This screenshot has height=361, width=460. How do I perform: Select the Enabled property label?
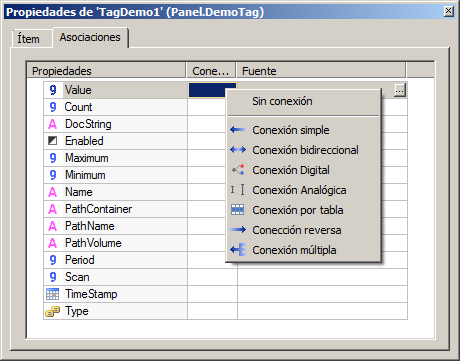[84, 141]
